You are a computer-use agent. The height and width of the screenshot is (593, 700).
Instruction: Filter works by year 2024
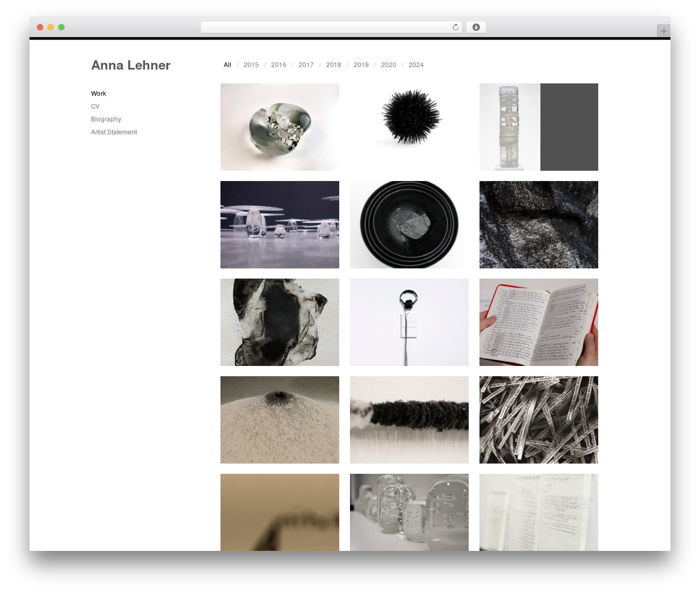[416, 65]
